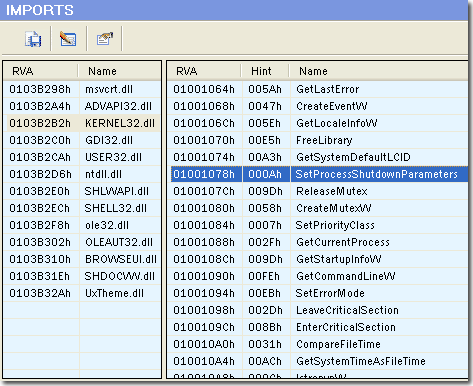
Task: Select the GetStartupInfoW function row
Action: [x=318, y=259]
